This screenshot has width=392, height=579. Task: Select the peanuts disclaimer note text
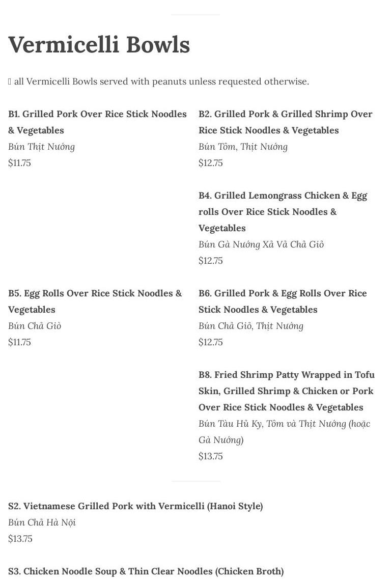[x=161, y=81]
